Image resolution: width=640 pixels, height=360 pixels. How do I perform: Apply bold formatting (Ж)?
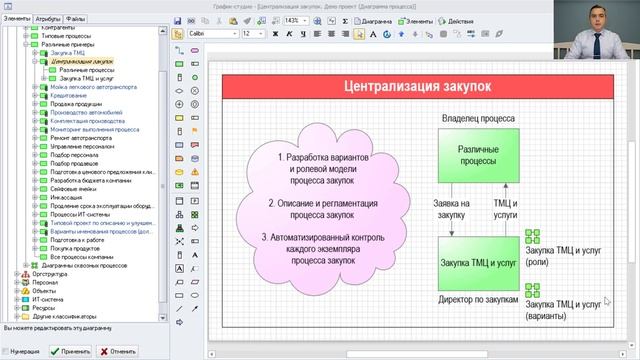pyautogui.click(x=275, y=34)
